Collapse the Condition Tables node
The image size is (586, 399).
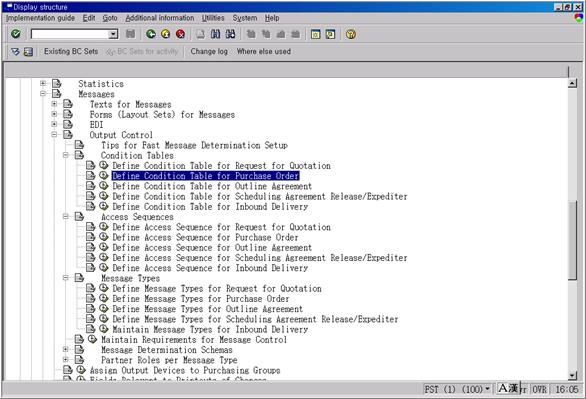pyautogui.click(x=65, y=155)
